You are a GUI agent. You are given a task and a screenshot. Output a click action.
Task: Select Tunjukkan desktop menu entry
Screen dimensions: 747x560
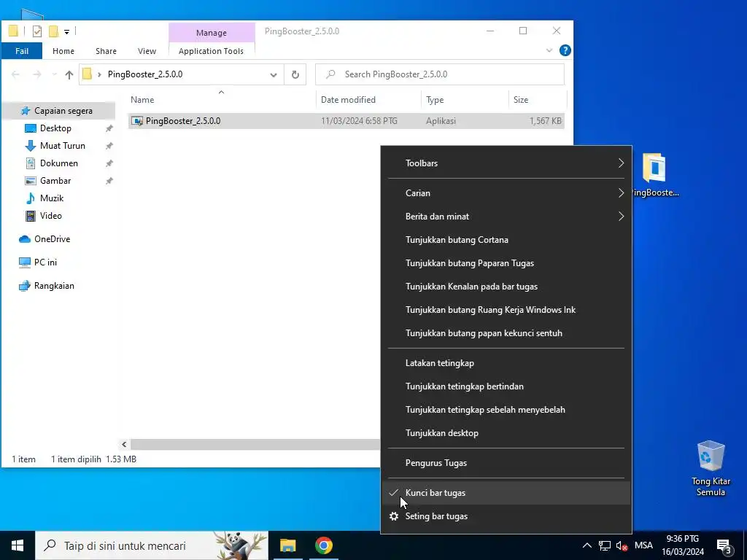pos(506,433)
